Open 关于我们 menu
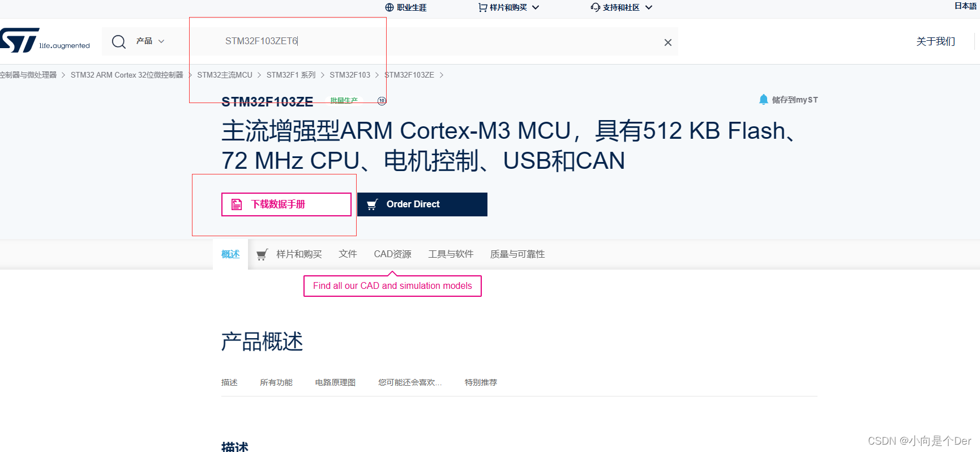 [x=936, y=41]
